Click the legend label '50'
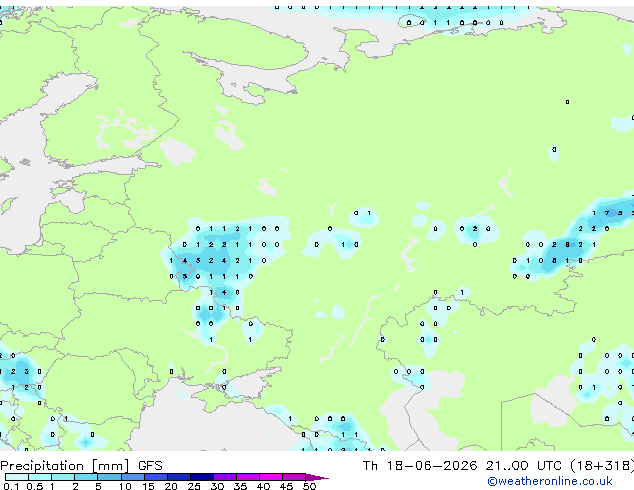The width and height of the screenshot is (634, 490). point(309,486)
